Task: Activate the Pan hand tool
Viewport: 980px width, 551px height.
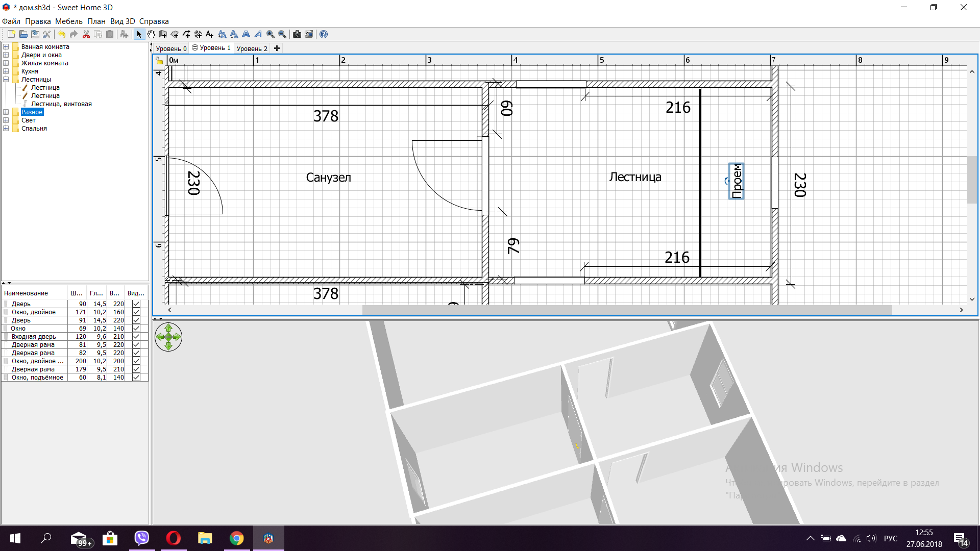Action: (x=151, y=34)
